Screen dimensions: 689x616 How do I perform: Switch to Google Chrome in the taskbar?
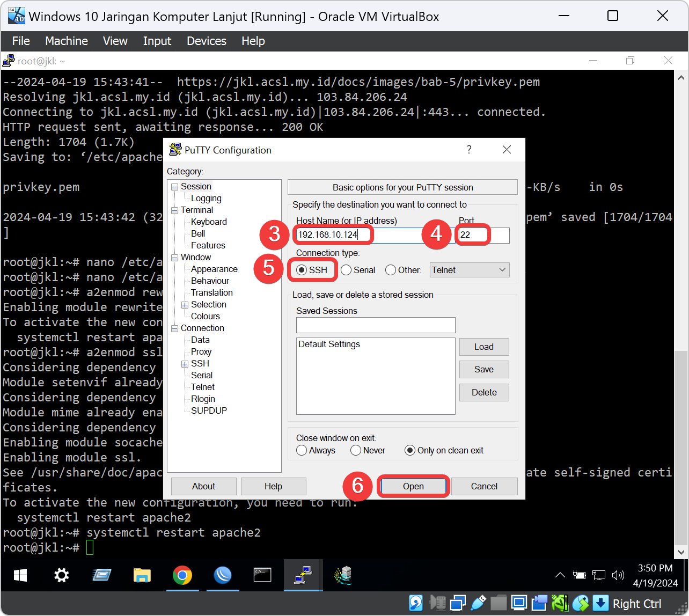(x=182, y=576)
